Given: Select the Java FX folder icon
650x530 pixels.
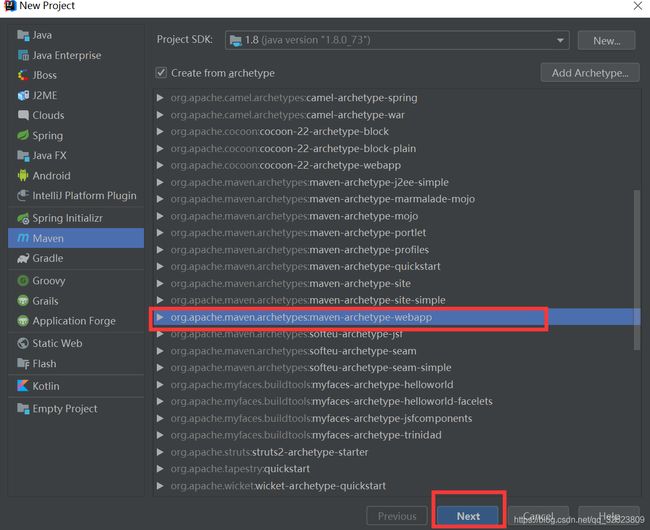Looking at the screenshot, I should [23, 155].
